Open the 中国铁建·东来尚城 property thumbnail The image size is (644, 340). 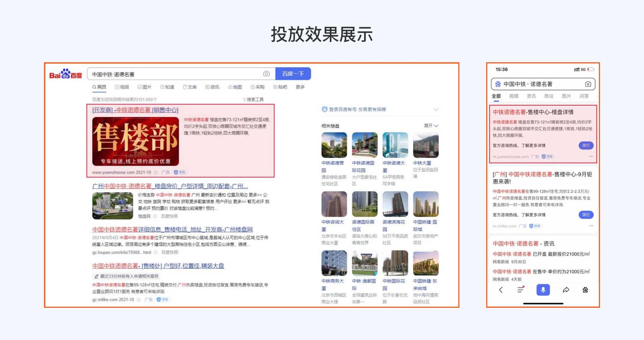[x=426, y=263]
